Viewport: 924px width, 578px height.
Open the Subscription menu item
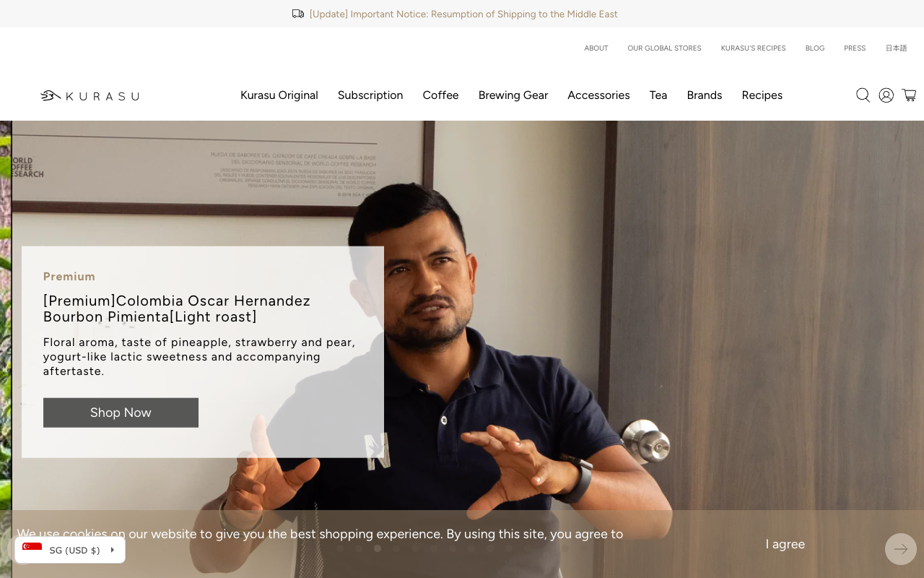370,95
